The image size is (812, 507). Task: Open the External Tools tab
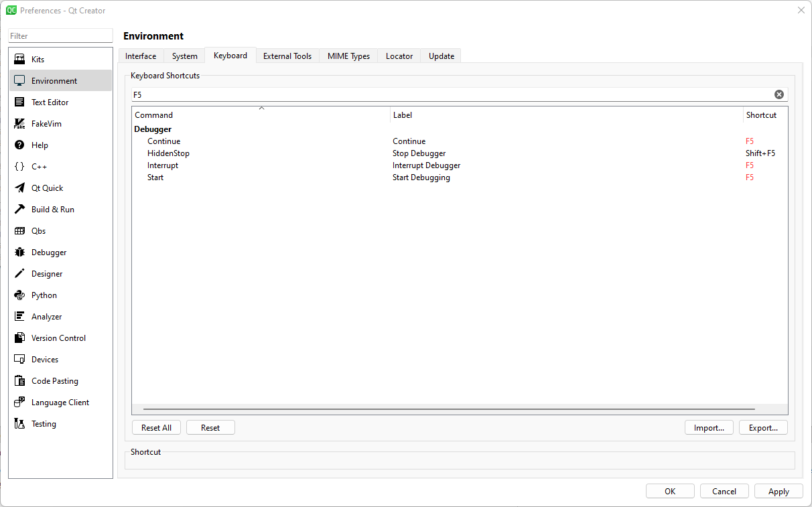tap(287, 56)
